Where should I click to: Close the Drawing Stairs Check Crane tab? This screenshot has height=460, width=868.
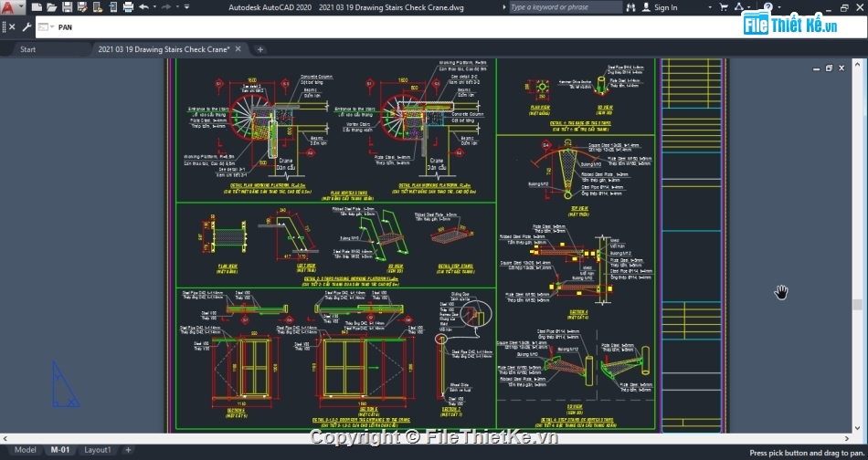point(238,48)
